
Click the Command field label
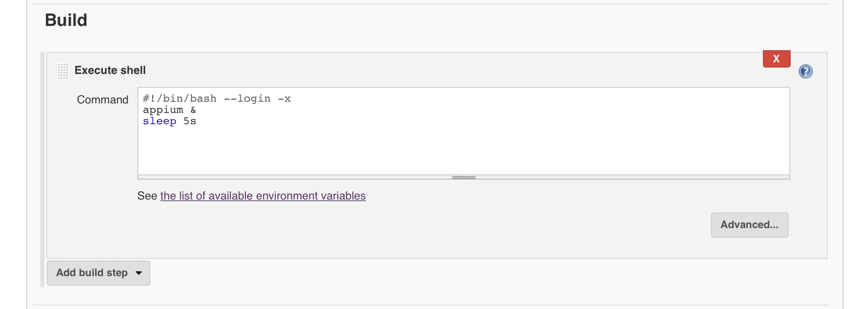click(x=103, y=100)
